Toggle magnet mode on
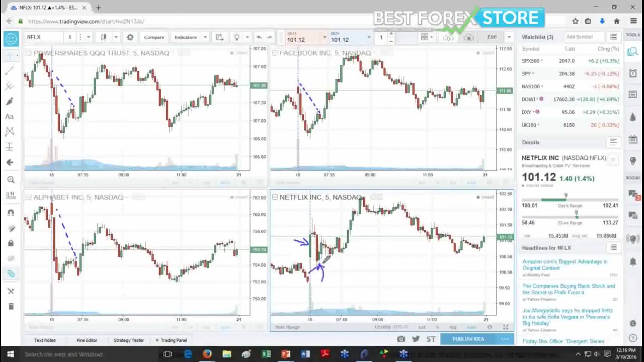Image resolution: width=644 pixels, height=362 pixels. 11,213
